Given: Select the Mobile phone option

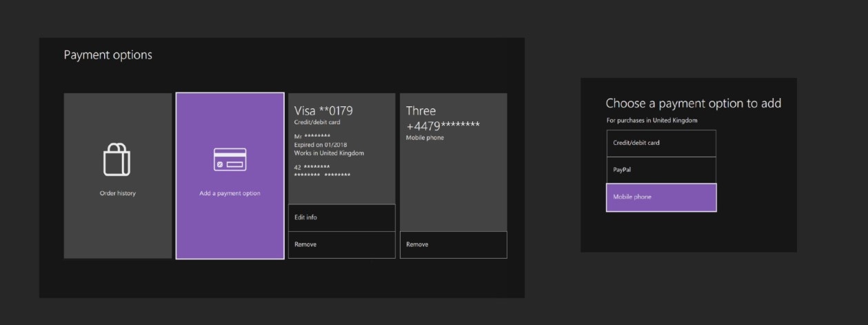Looking at the screenshot, I should click(x=660, y=197).
